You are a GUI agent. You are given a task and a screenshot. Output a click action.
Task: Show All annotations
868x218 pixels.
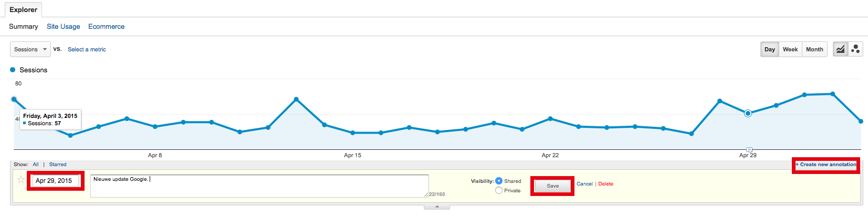point(36,165)
